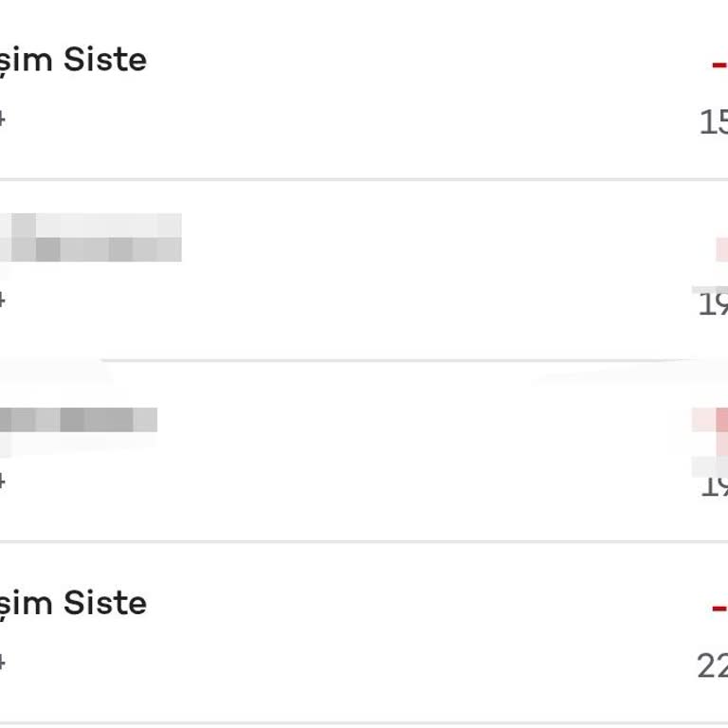
Task: Open the bottom "şim Siste" transaction title
Action: [x=74, y=604]
